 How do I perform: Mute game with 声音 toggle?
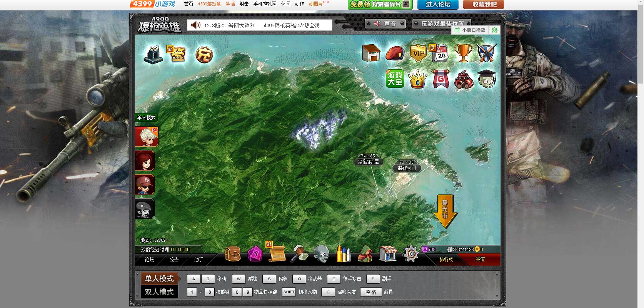pos(385,24)
